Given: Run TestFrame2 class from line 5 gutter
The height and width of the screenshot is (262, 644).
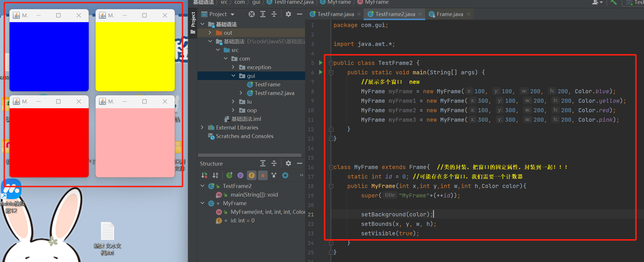Looking at the screenshot, I should pyautogui.click(x=321, y=63).
